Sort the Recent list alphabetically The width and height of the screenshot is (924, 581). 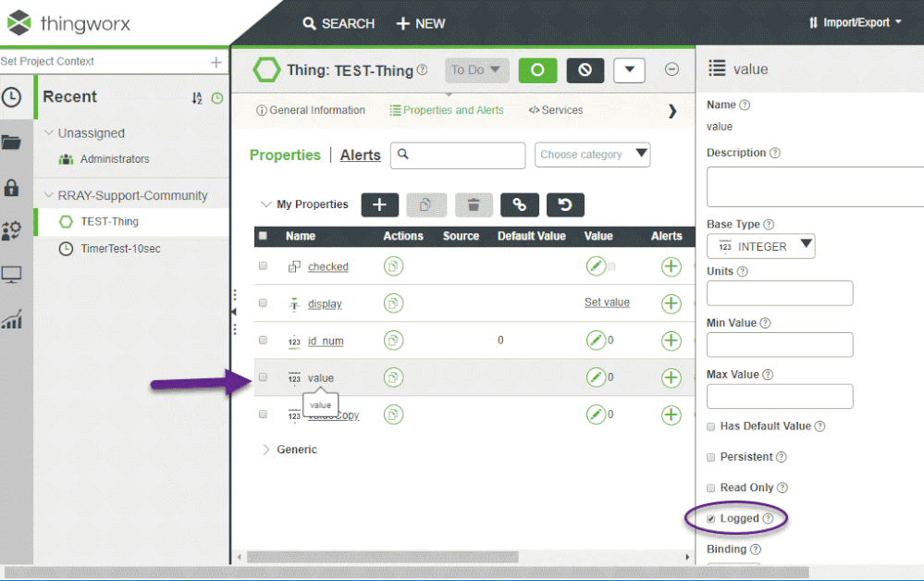click(197, 98)
